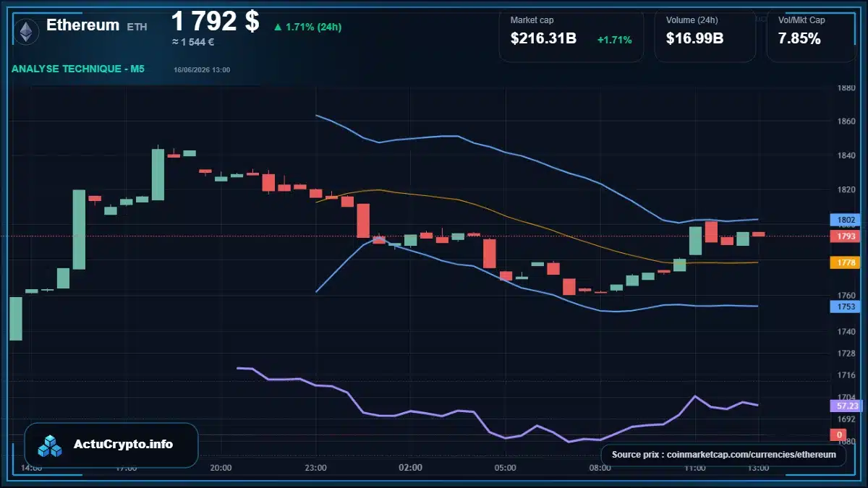The width and height of the screenshot is (868, 488).
Task: Click the 05:00 time axis marker
Action: tap(505, 468)
